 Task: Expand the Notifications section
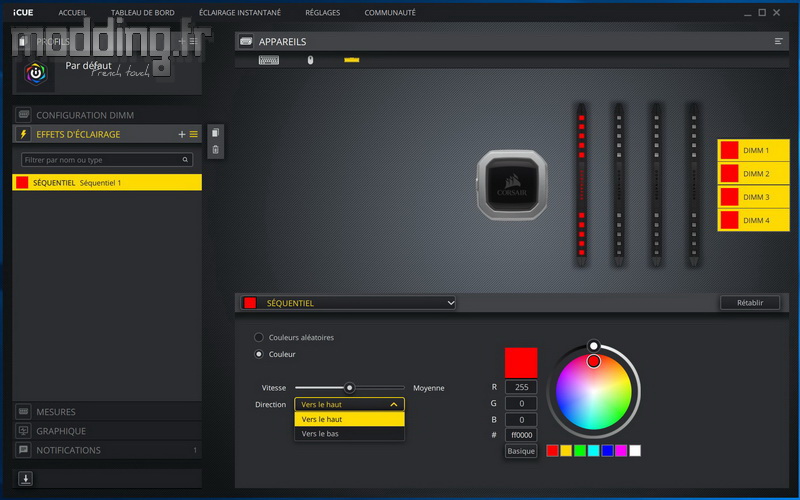[x=107, y=450]
